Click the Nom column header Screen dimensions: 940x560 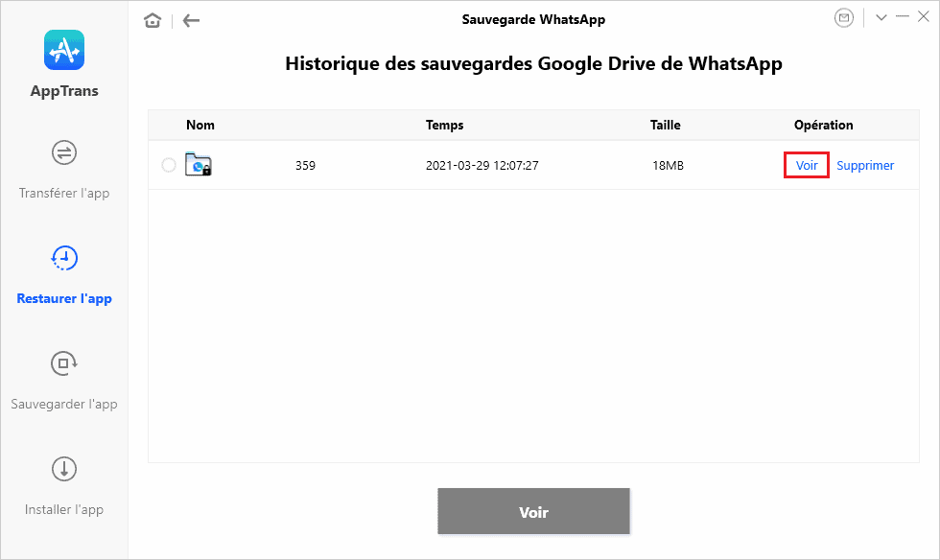200,125
